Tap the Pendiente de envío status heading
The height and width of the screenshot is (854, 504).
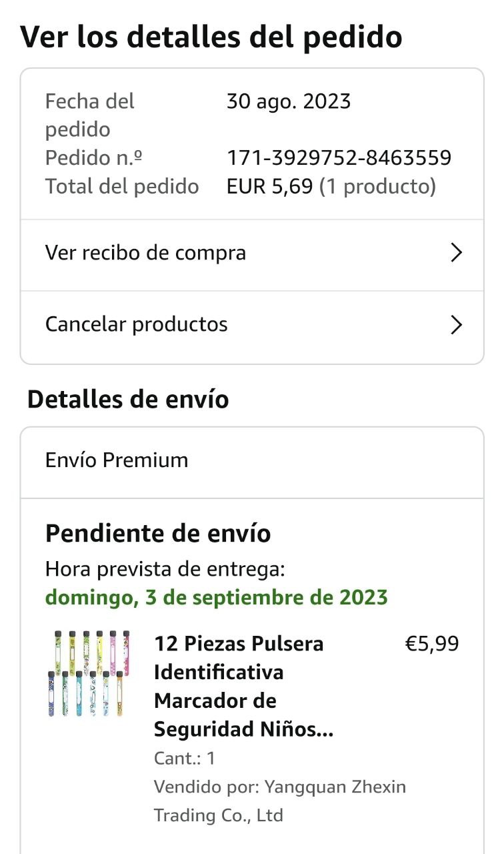coord(158,534)
